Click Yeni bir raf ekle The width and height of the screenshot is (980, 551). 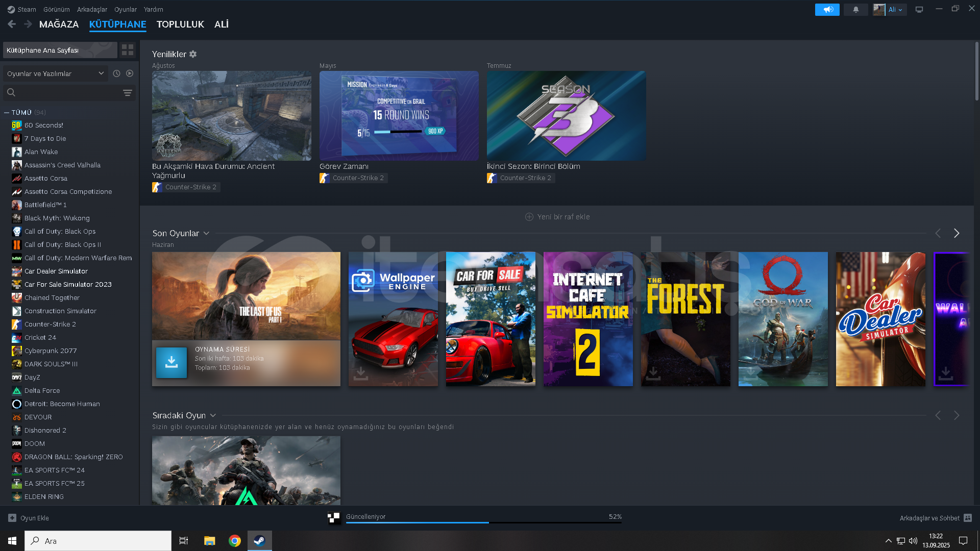click(557, 217)
